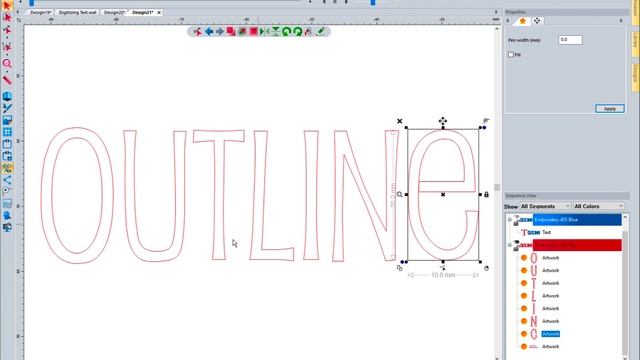Collapse the red thread group
Viewport: 640px width, 360px height.
[x=509, y=245]
